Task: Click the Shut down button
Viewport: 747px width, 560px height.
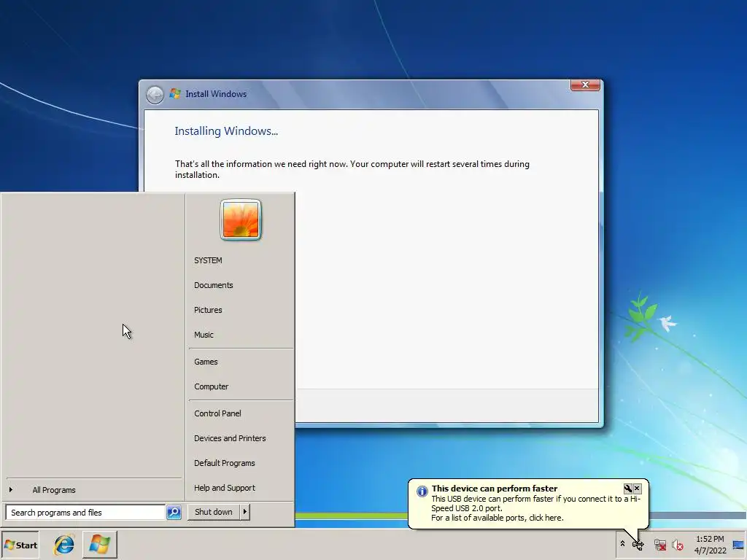Action: click(x=214, y=512)
